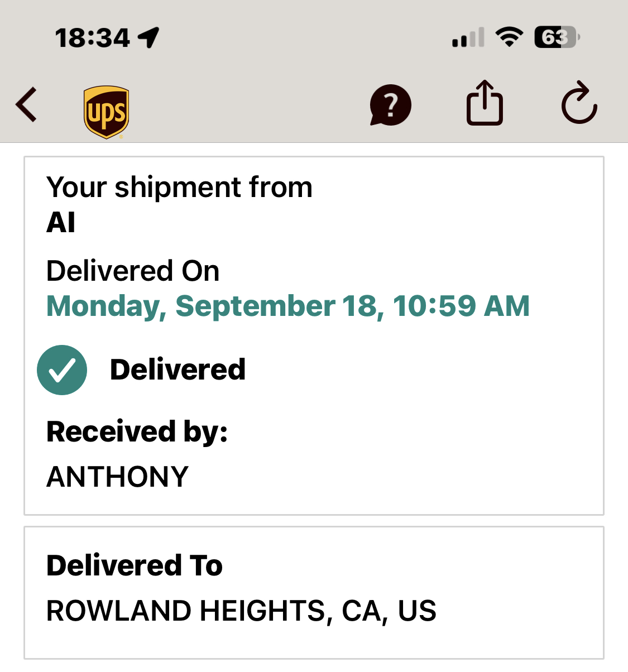This screenshot has width=628, height=672.
Task: Click the bold Delivered status label
Action: (178, 369)
